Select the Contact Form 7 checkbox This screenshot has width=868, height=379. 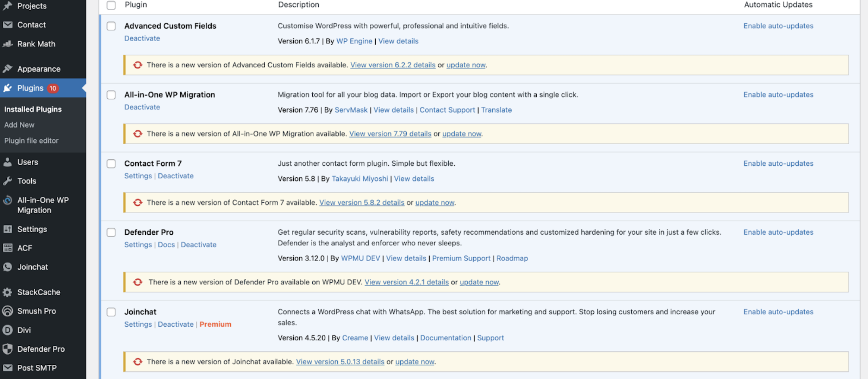111,164
